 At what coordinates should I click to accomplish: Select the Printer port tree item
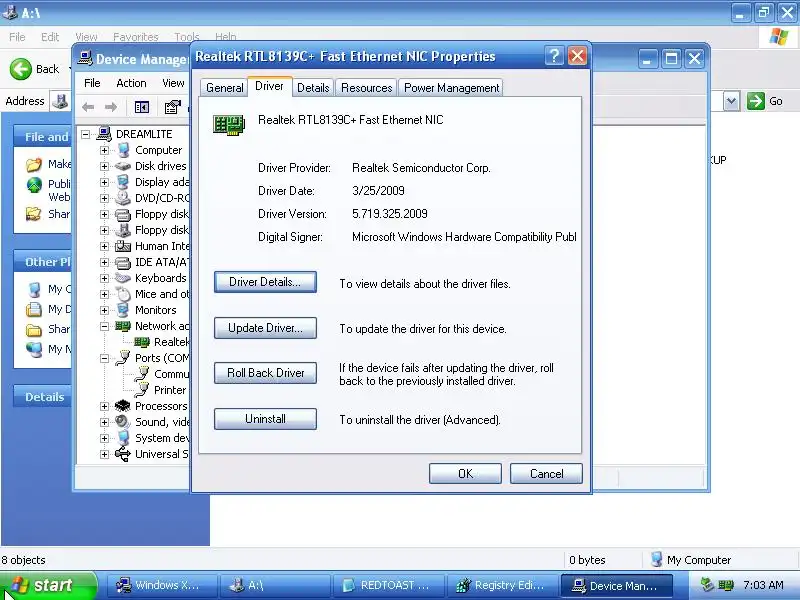click(x=170, y=390)
